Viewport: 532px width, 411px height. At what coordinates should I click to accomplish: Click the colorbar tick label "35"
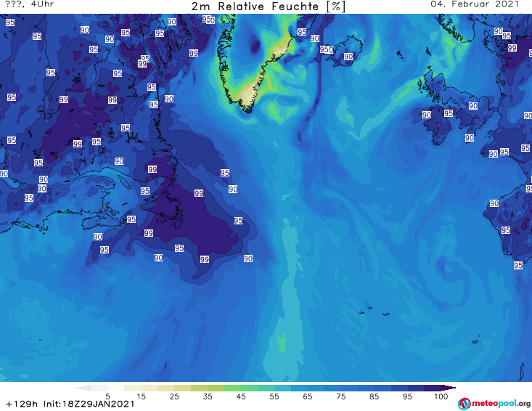[x=208, y=396]
